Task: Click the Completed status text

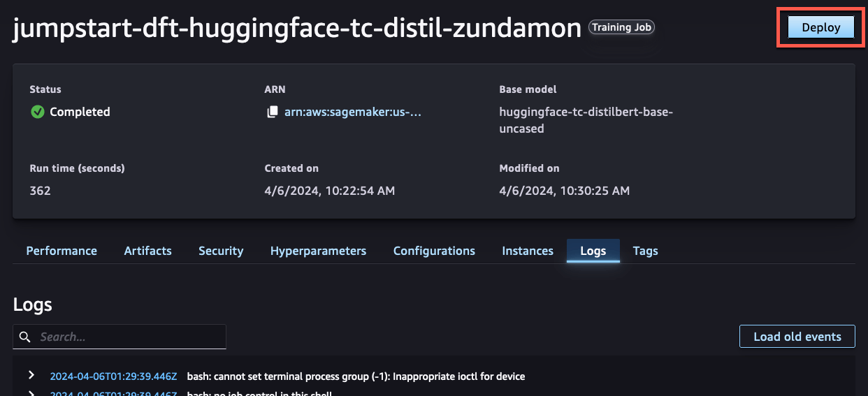Action: (80, 112)
